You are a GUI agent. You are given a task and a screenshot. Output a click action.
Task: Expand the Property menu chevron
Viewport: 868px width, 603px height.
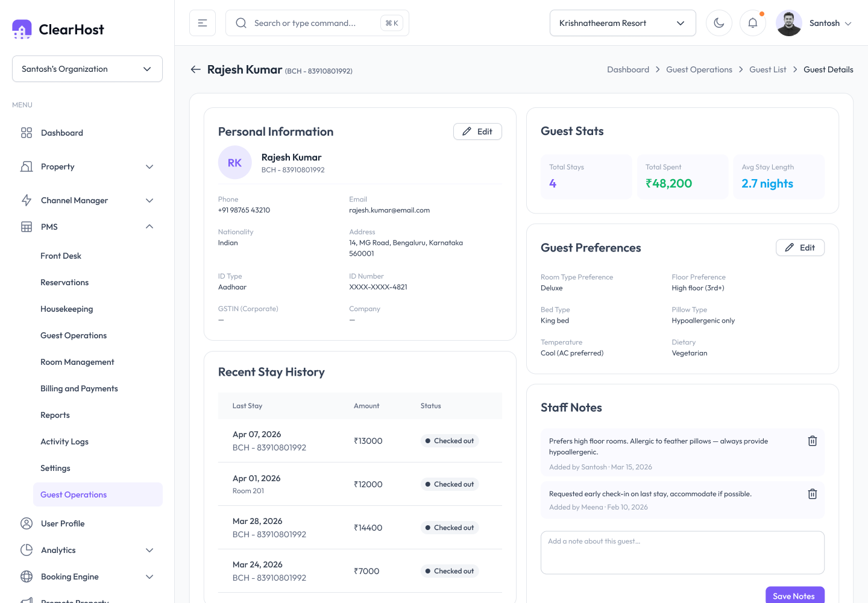click(x=149, y=166)
